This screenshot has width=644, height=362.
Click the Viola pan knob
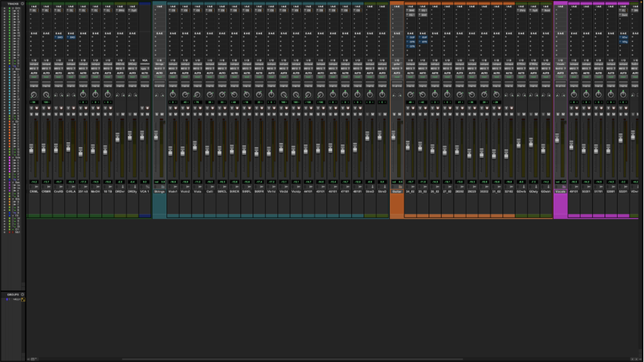[x=198, y=95]
